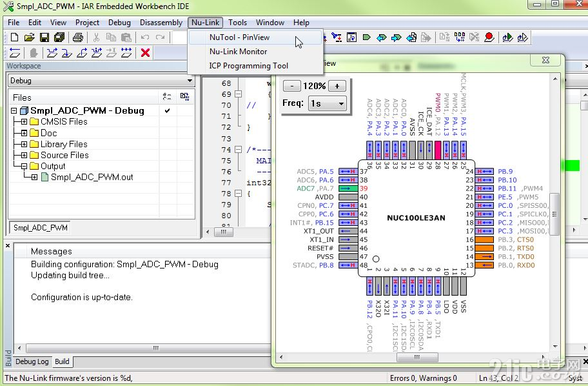Screen dimensions: 588x386
Task: Click the Paste clipboard icon
Action: pos(126,37)
